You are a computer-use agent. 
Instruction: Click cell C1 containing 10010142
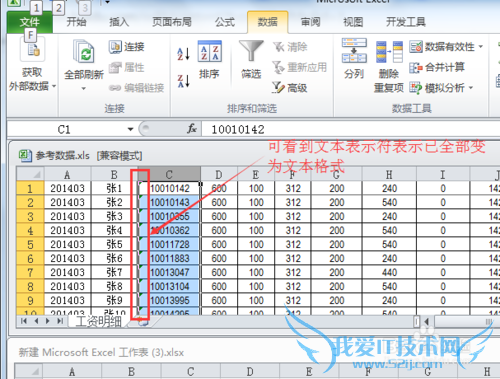click(169, 189)
